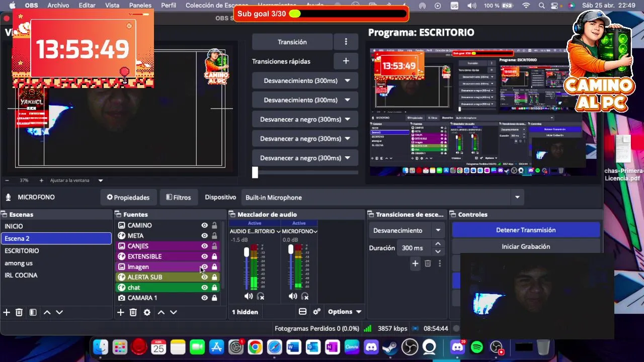This screenshot has width=644, height=362.
Task: Open Steam from the Dock
Action: [x=389, y=347]
